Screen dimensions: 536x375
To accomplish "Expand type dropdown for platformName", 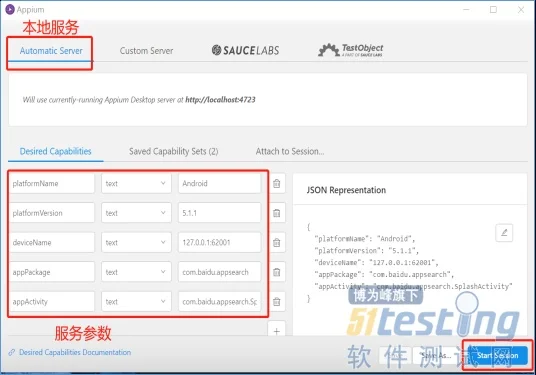I will [136, 184].
